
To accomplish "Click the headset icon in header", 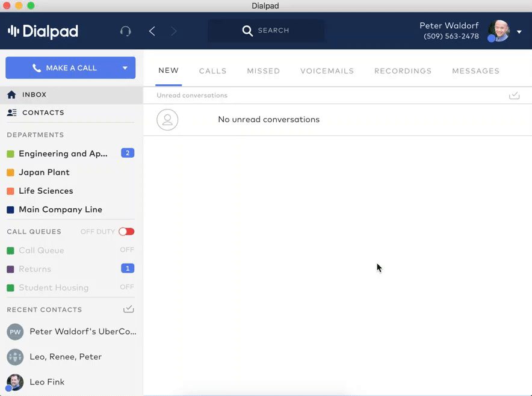I will point(126,31).
